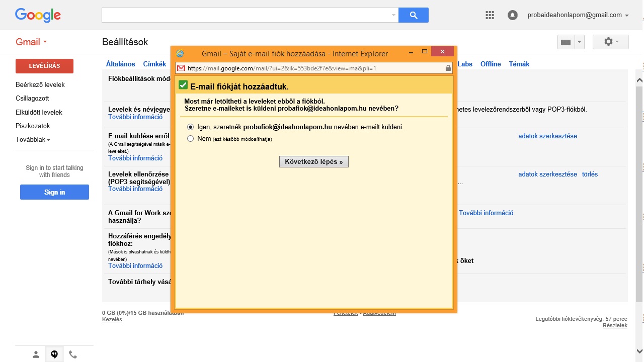Open the 'Offline' settings tab

pos(491,64)
